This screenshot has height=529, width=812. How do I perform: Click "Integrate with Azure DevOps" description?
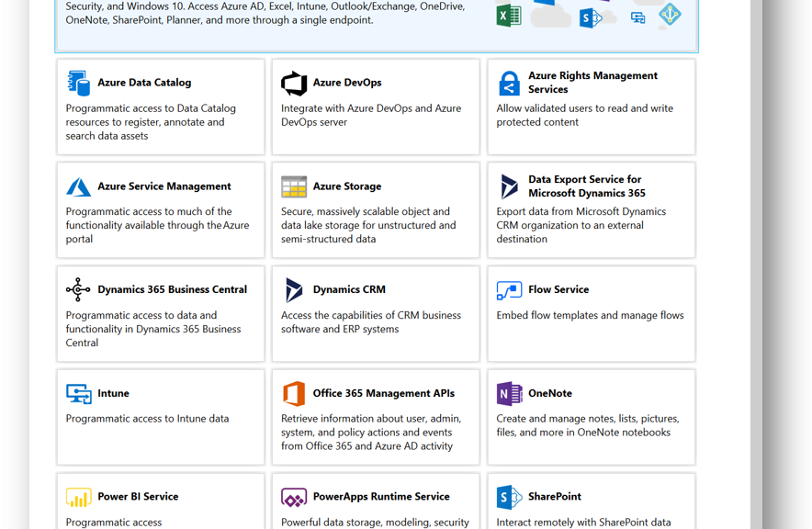pyautogui.click(x=371, y=116)
